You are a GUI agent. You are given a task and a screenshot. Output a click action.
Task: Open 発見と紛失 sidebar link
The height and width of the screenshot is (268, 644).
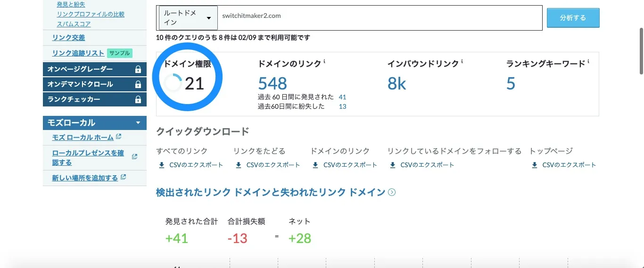click(71, 4)
